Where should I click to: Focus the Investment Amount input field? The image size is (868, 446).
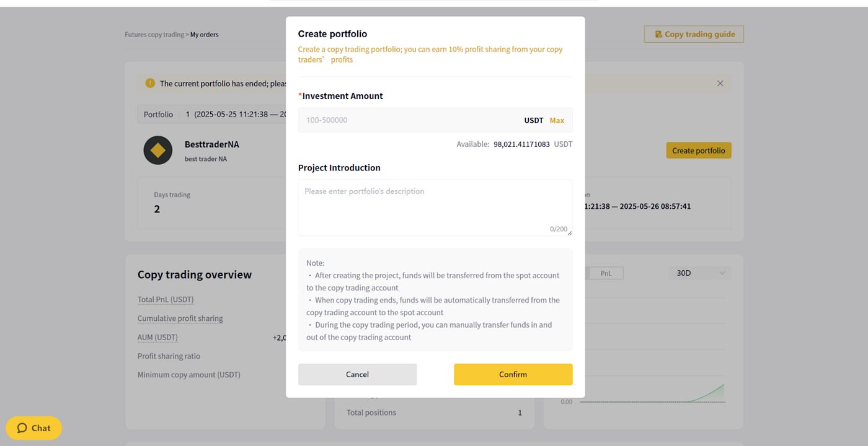coord(435,120)
